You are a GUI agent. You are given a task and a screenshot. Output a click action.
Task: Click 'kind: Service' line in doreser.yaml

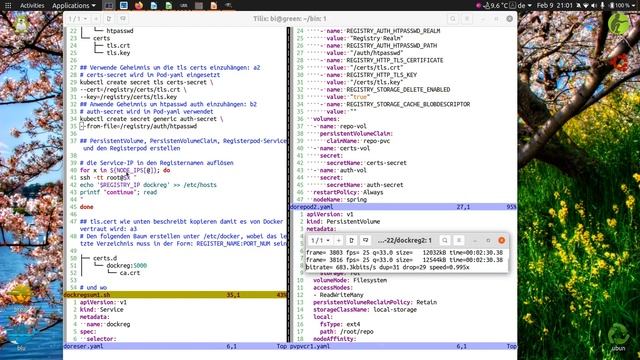tap(102, 310)
